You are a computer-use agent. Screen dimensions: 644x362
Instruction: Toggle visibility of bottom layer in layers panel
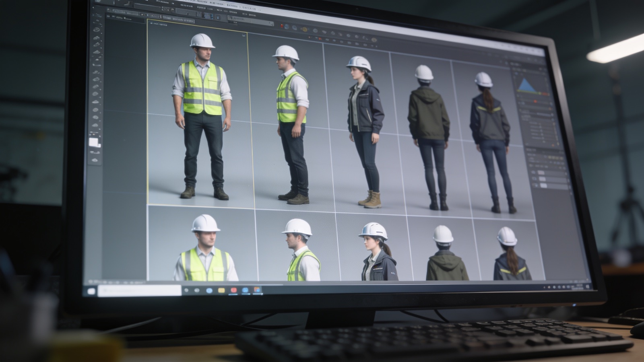(x=536, y=185)
